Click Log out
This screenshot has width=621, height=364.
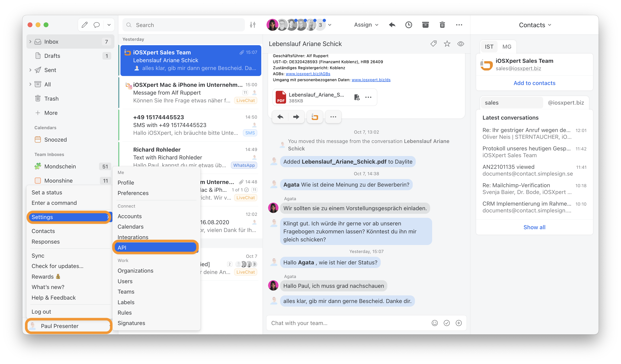pyautogui.click(x=41, y=312)
